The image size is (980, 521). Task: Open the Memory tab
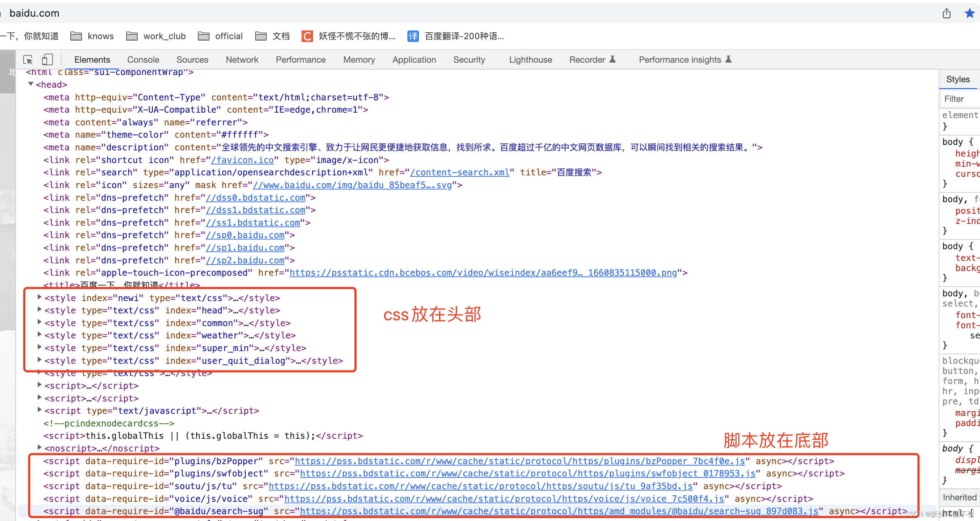pyautogui.click(x=359, y=60)
